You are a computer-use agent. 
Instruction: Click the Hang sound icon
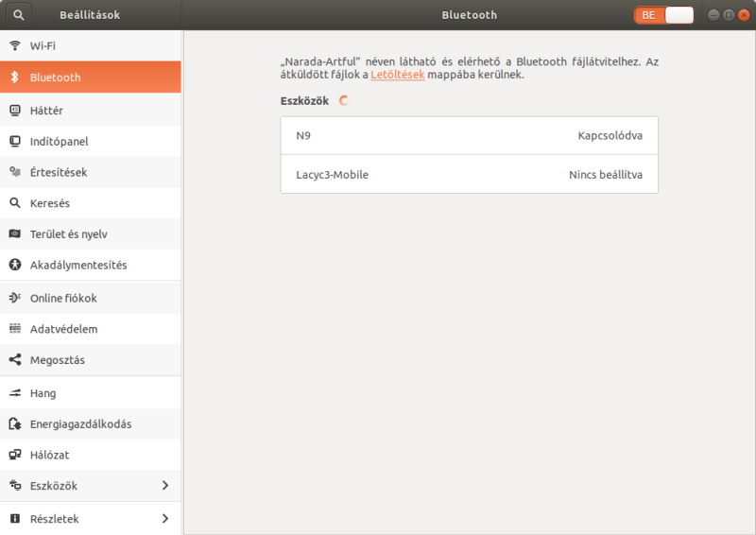coord(15,393)
